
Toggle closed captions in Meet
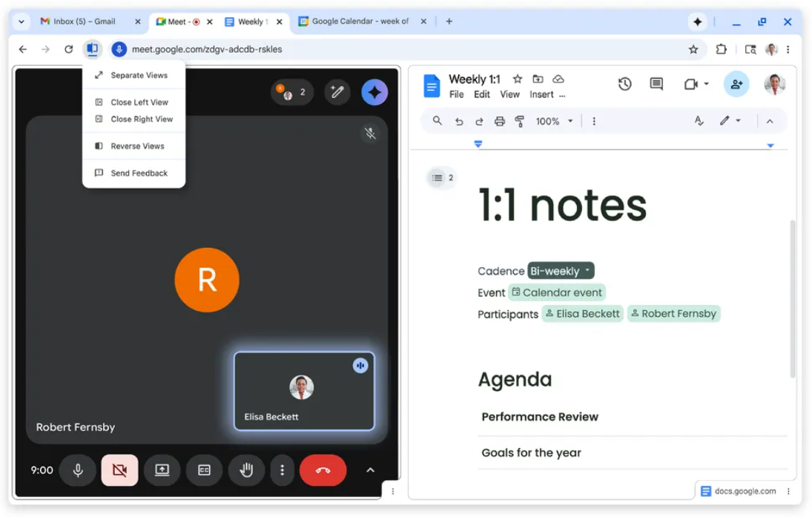click(x=204, y=470)
